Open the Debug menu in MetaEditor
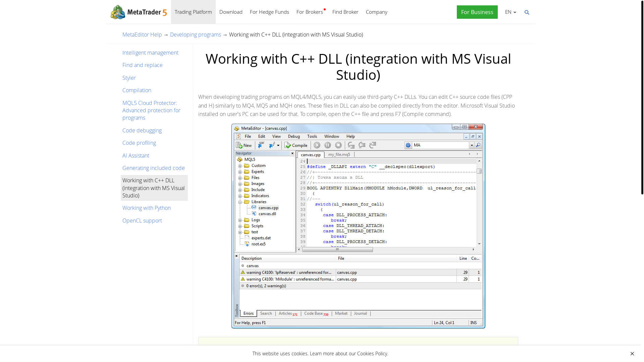 click(x=294, y=136)
